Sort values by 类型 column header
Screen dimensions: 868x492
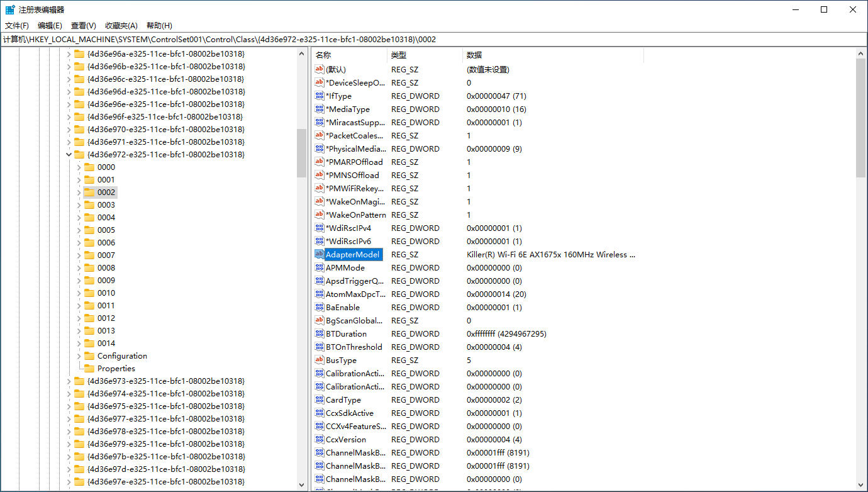coord(425,55)
